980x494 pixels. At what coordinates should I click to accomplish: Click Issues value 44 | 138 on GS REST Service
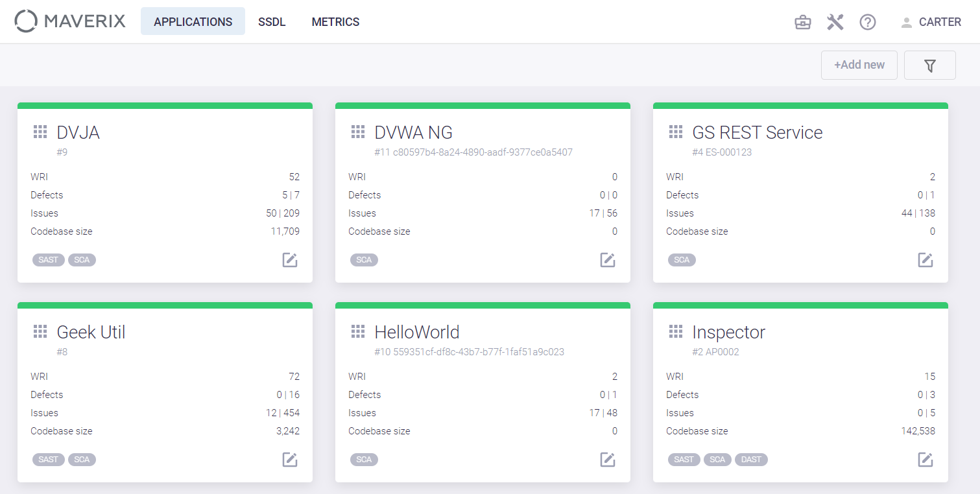918,213
